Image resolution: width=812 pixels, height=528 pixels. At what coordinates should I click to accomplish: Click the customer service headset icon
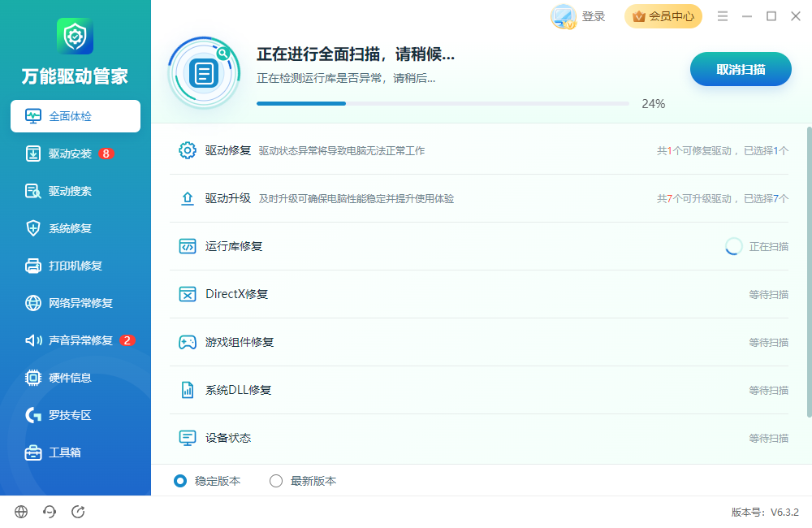click(x=50, y=512)
